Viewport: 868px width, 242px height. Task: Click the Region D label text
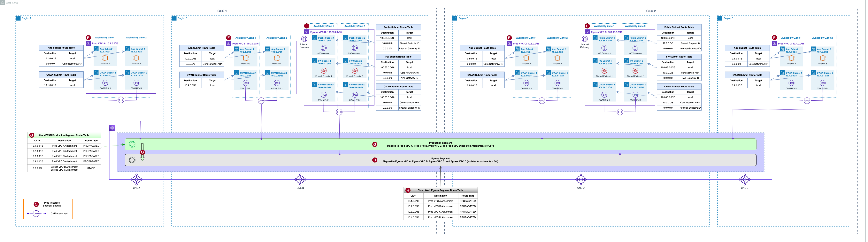click(728, 18)
